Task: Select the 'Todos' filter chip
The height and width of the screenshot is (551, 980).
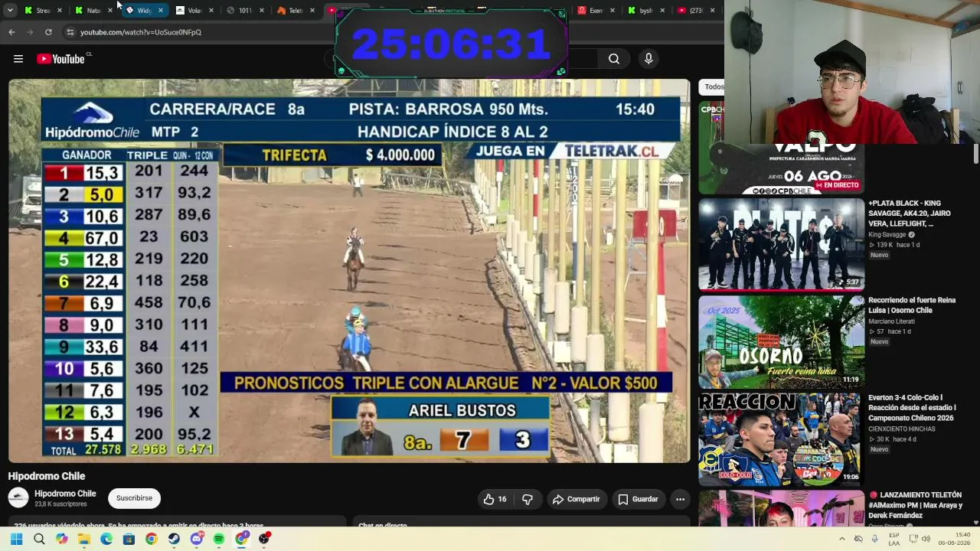Action: coord(712,86)
